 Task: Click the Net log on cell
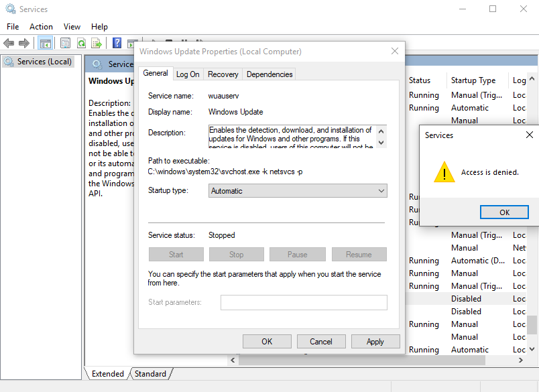tap(519, 248)
